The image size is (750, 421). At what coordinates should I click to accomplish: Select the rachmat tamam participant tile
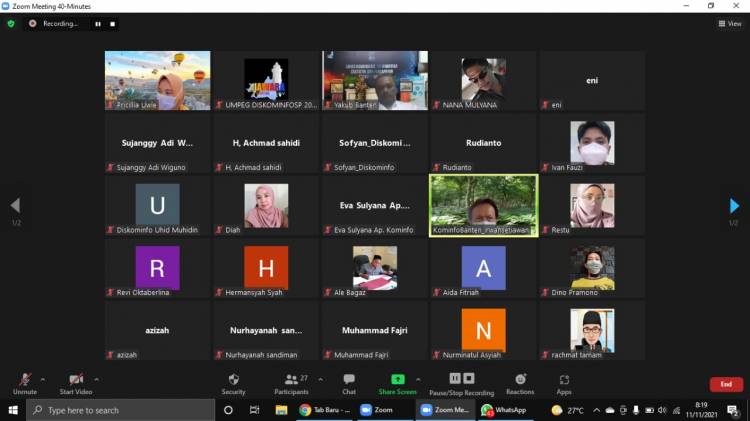click(592, 331)
